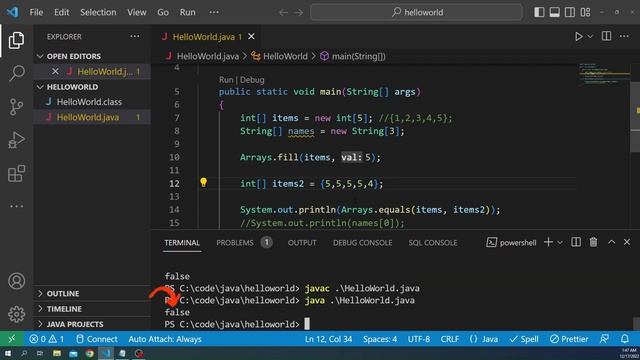Open the Explorer view in activity bar
Screen dimensions: 640x360
[16, 40]
